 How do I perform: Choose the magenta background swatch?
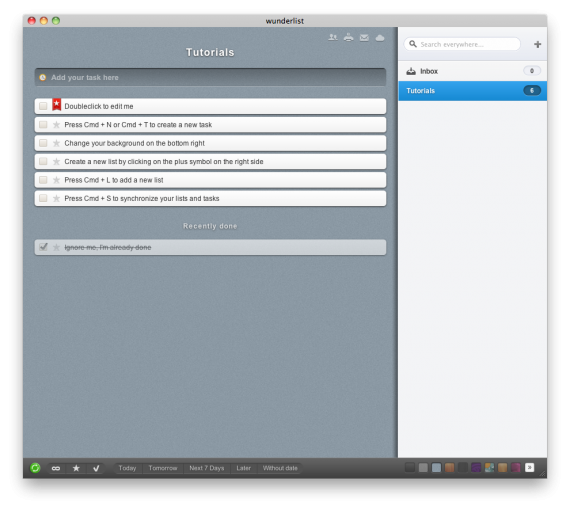point(516,467)
